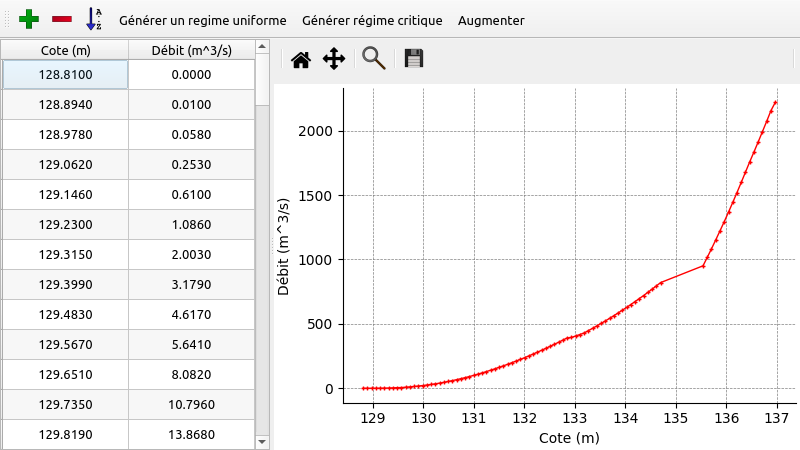Select the débit cell with value 0.2530
This screenshot has width=800, height=450.
(x=191, y=165)
